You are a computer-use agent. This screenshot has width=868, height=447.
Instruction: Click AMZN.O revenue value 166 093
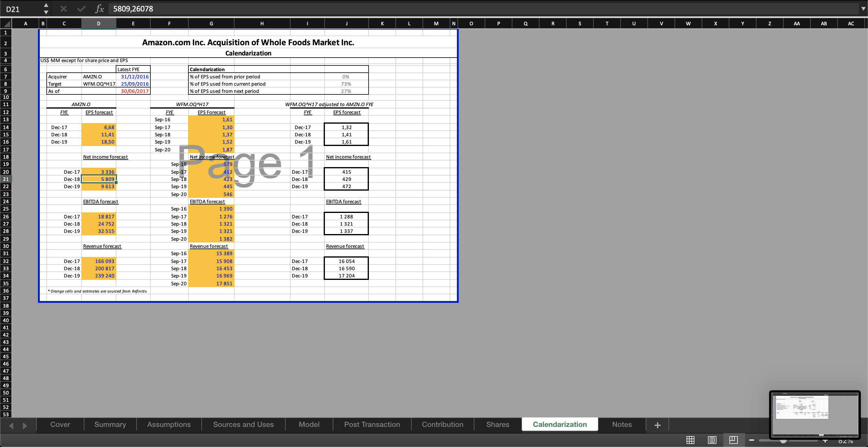99,261
